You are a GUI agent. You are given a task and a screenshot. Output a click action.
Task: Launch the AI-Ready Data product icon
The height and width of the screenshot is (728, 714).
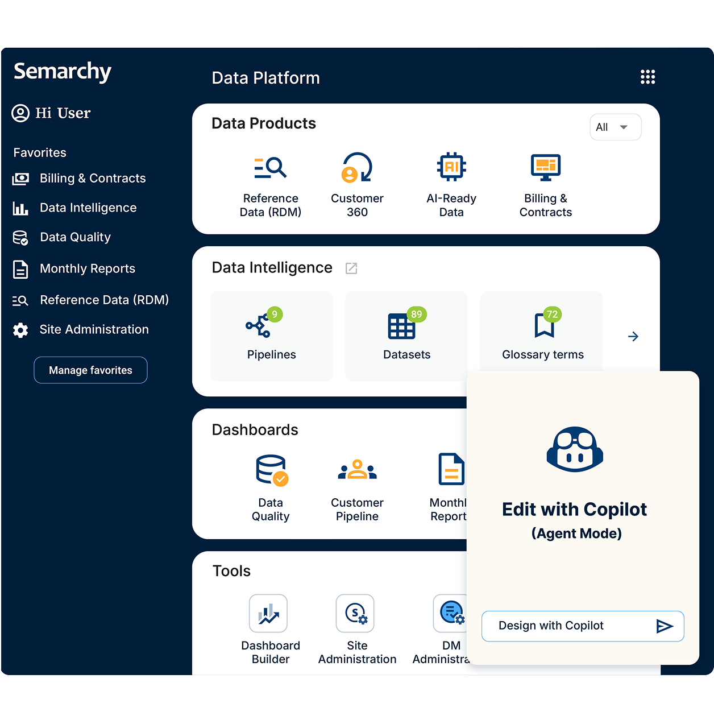451,167
